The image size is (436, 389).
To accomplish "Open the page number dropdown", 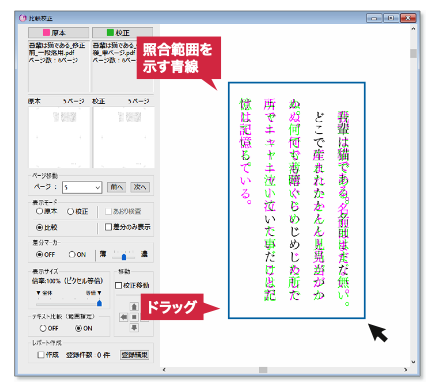I will click(82, 187).
